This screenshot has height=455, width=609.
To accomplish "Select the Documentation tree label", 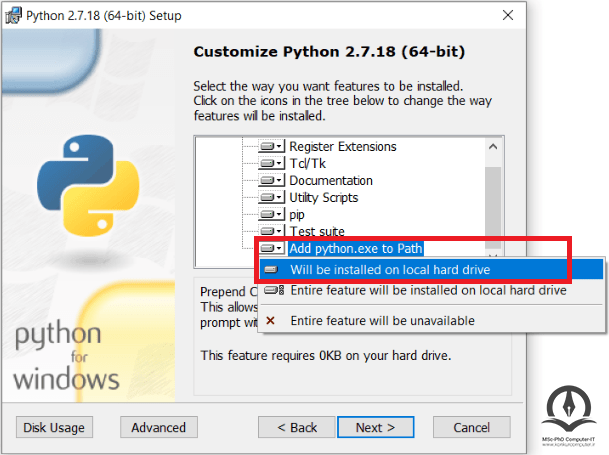I will pos(331,180).
